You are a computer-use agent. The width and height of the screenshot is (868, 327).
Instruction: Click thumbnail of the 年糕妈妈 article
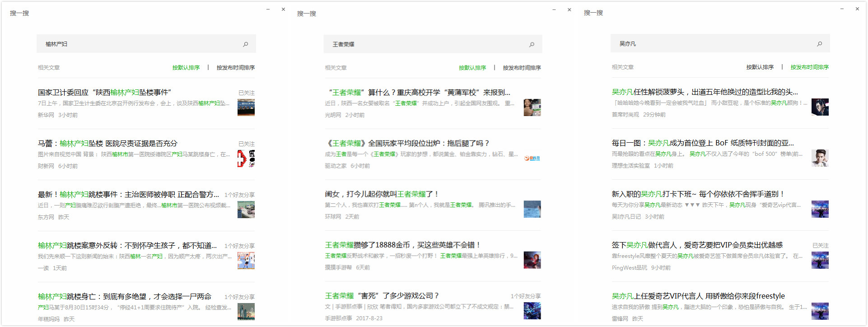point(246,312)
